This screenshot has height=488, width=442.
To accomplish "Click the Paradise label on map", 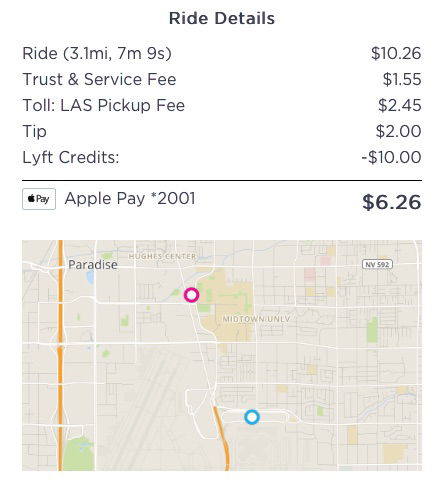I will (x=93, y=265).
